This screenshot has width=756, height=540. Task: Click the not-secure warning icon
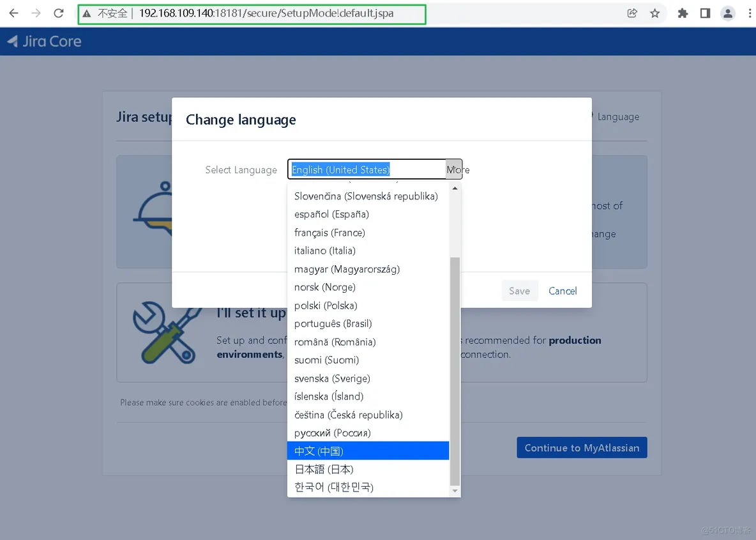tap(87, 13)
